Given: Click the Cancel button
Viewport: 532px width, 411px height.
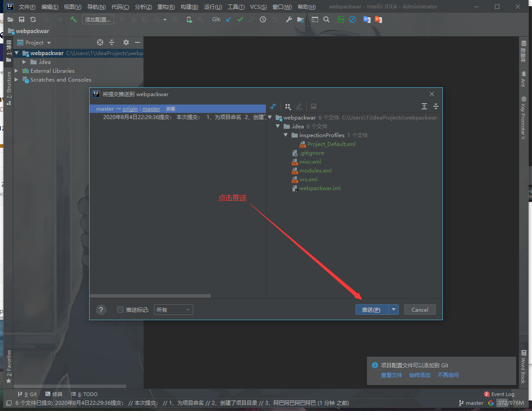Looking at the screenshot, I should [420, 310].
